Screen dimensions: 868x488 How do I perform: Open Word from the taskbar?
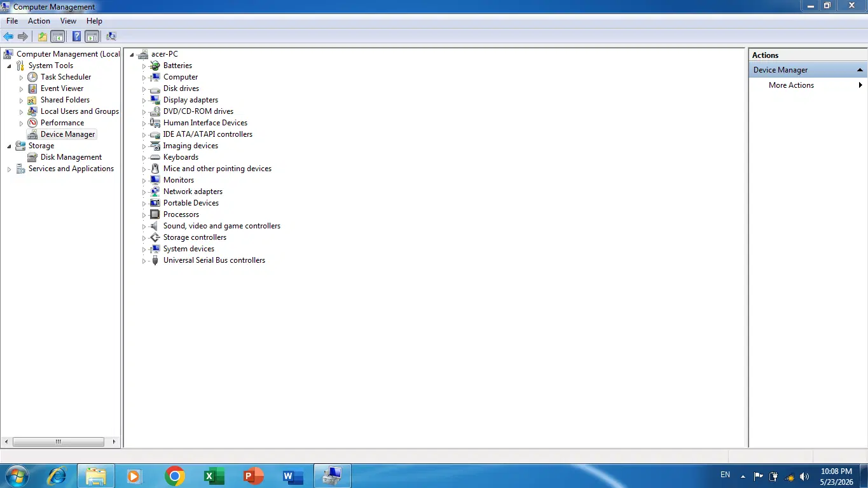(293, 476)
